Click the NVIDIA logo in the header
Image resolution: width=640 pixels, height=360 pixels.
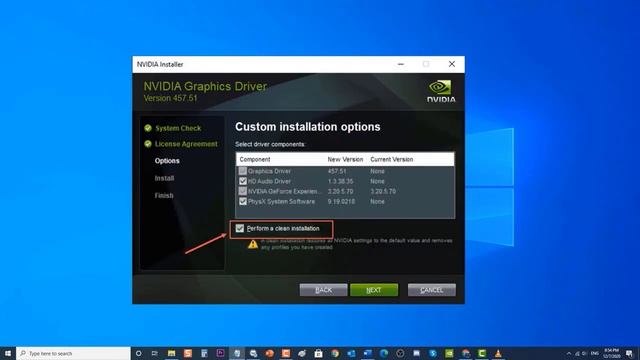click(441, 91)
